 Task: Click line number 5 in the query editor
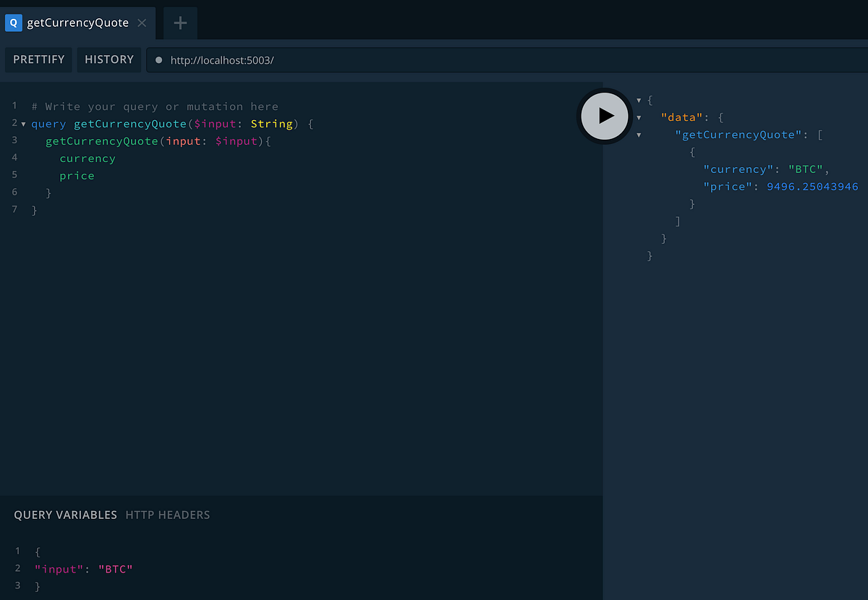[x=14, y=174]
